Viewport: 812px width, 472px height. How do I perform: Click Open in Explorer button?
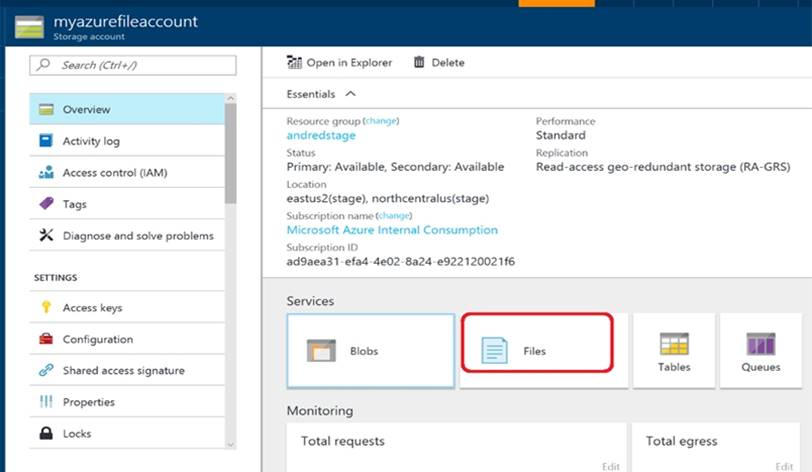(340, 62)
